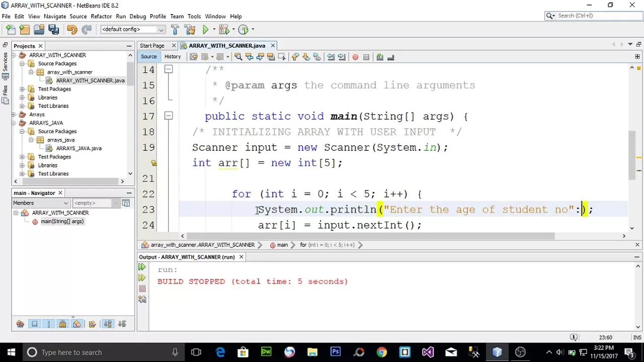The image size is (644, 362).
Task: Switch to the Start Page tab
Action: coord(152,46)
